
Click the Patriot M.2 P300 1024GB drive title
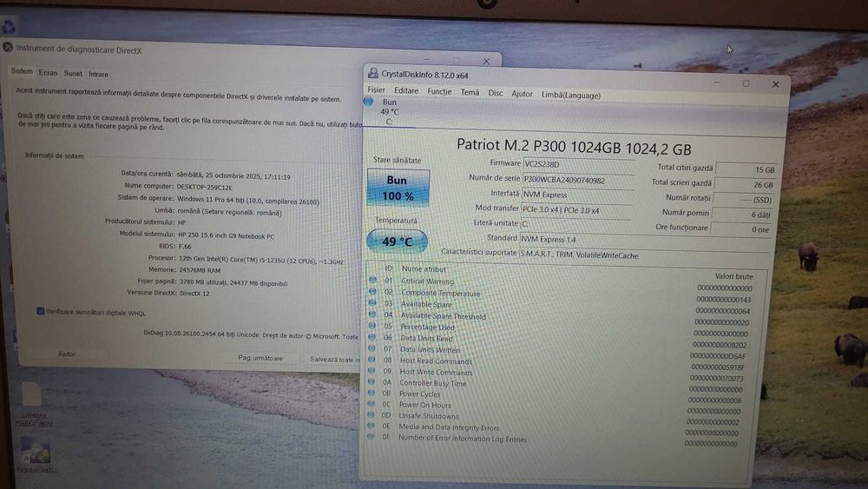(574, 148)
